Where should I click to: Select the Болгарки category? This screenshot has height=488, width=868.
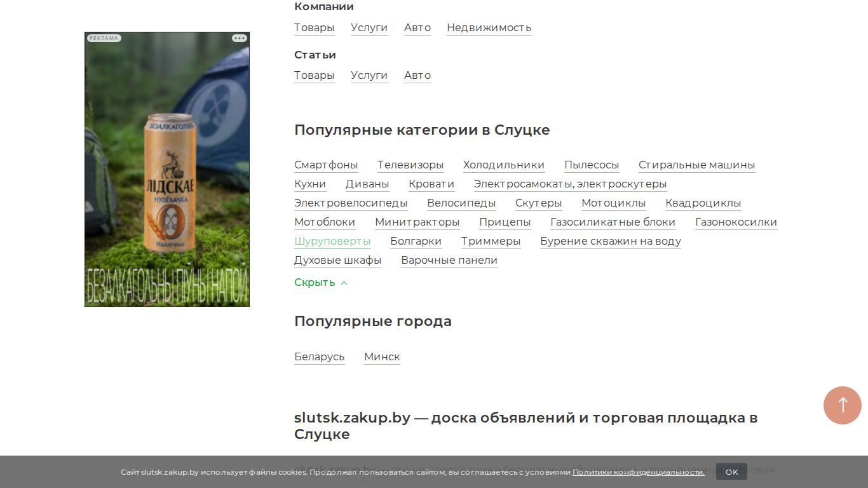(x=416, y=241)
